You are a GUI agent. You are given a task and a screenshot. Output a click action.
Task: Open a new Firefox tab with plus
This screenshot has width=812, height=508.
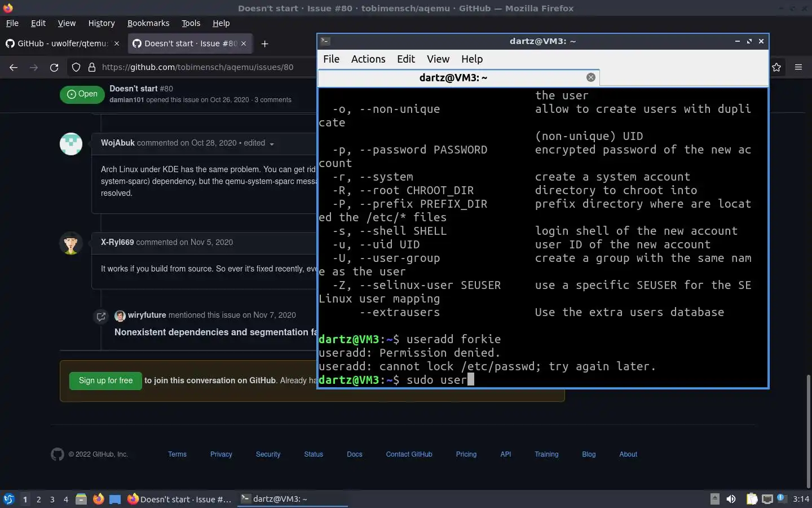264,43
